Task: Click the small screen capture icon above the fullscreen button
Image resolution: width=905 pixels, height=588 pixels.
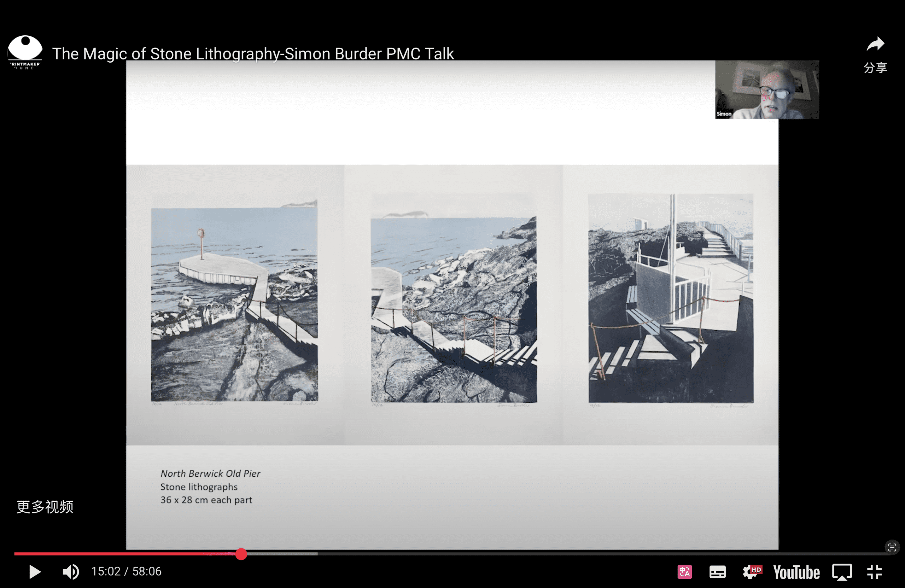Action: tap(892, 547)
